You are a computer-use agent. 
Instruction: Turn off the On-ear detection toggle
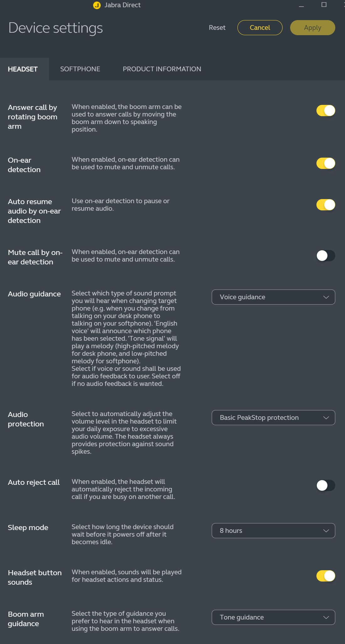coord(326,163)
